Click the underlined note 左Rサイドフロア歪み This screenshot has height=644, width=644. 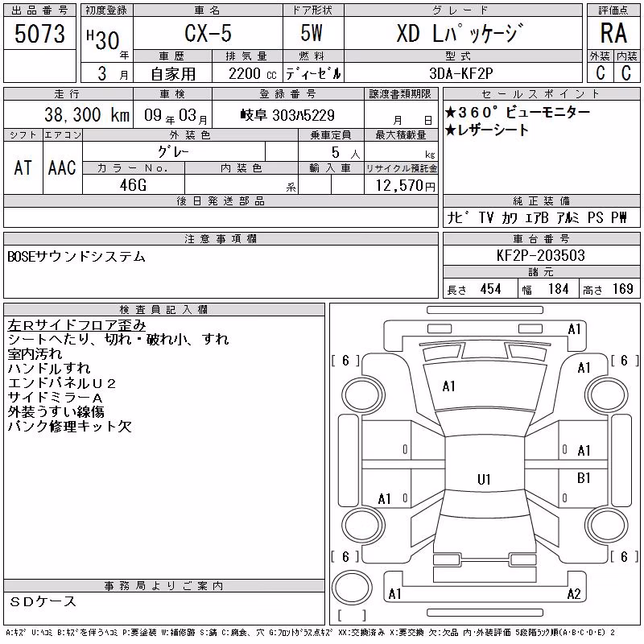(x=76, y=325)
